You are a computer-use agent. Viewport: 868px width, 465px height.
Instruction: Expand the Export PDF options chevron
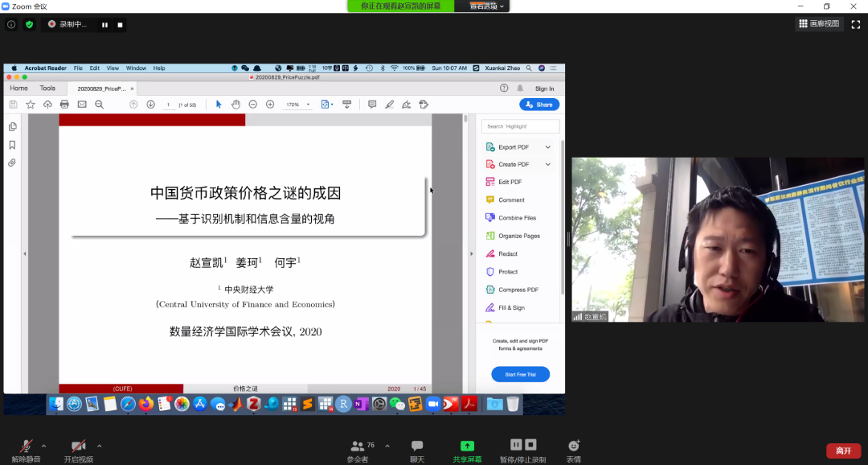point(548,147)
